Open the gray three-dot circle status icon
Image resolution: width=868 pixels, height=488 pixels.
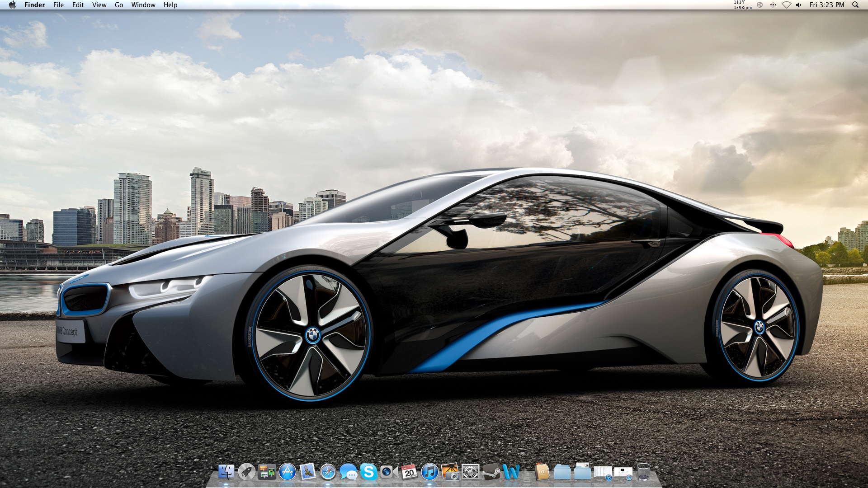[x=759, y=5]
